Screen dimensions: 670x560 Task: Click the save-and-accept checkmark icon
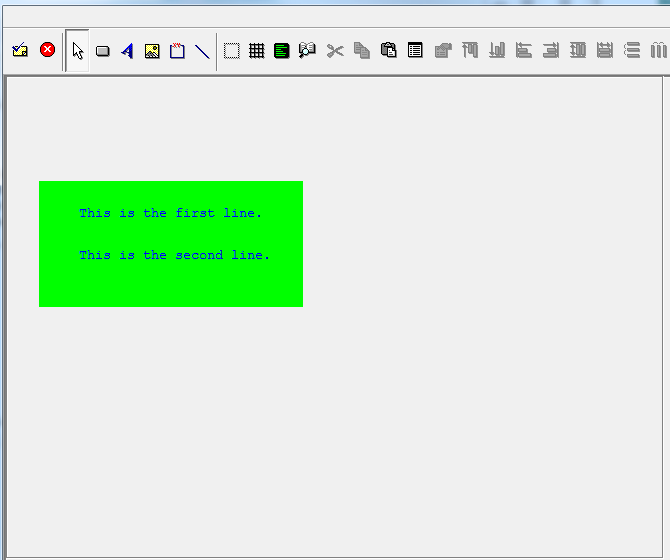tap(20, 50)
